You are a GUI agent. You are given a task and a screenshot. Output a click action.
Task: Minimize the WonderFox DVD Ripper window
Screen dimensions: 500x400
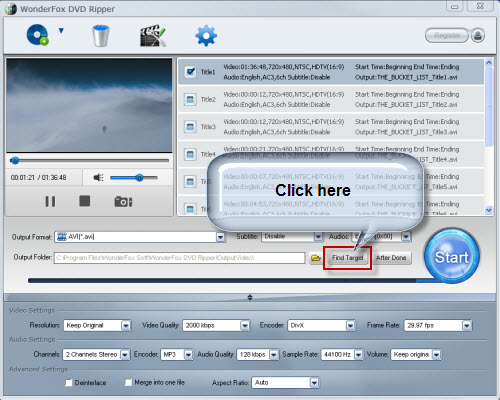(x=454, y=6)
